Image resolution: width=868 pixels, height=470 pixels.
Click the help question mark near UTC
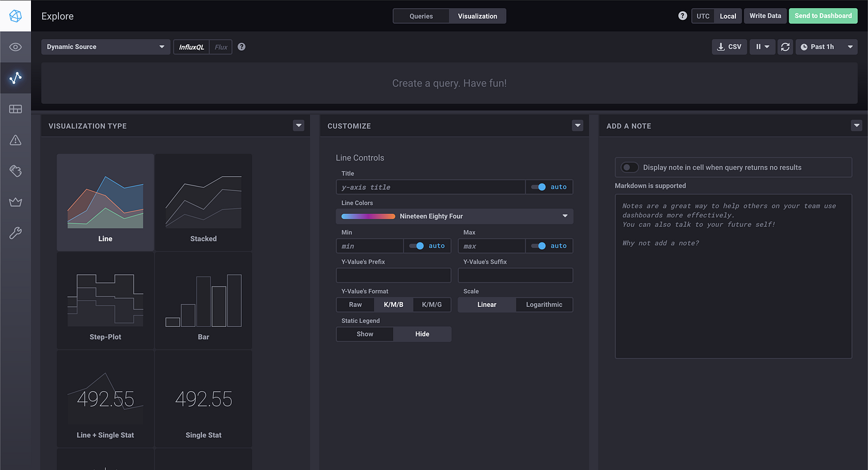point(683,16)
